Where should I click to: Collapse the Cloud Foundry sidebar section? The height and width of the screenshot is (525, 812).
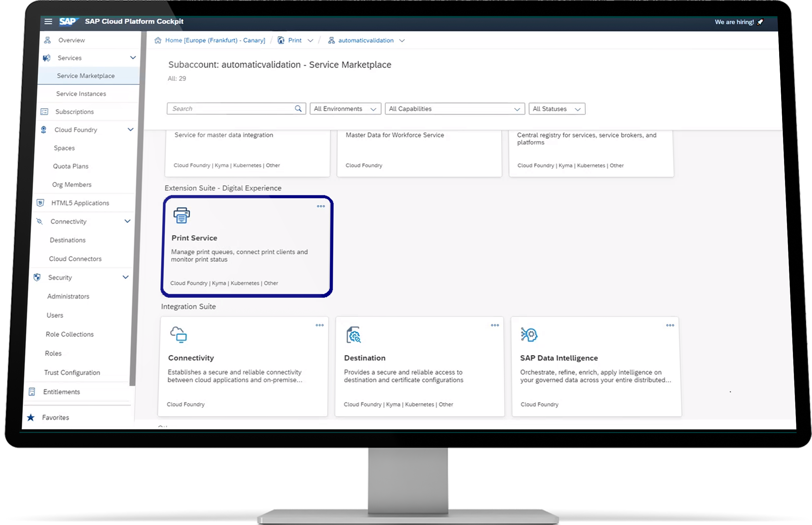(130, 130)
